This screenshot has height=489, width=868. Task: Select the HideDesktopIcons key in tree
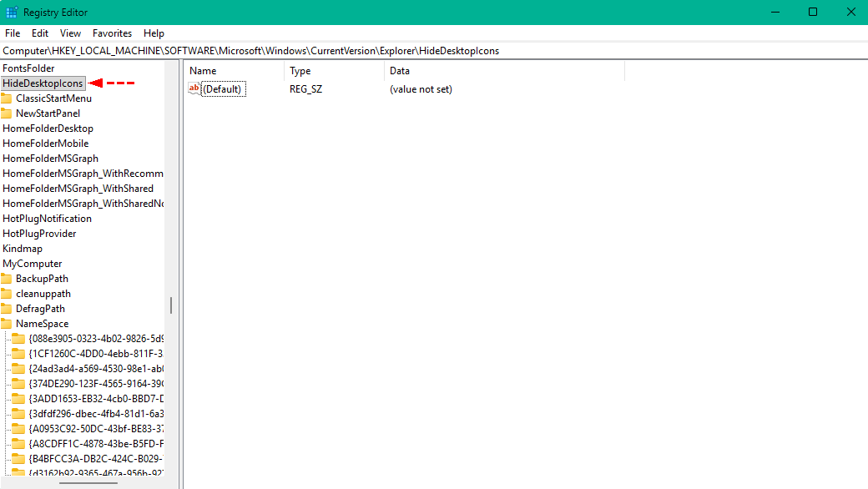coord(43,83)
